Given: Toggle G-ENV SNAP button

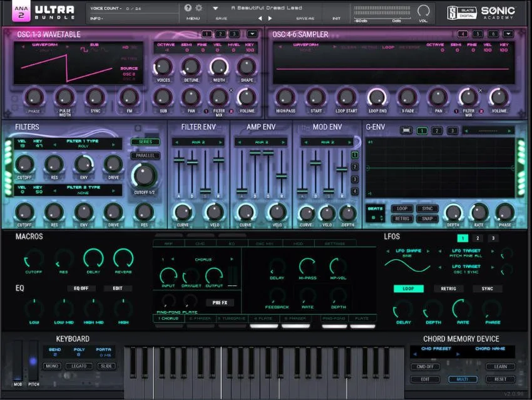Looking at the screenshot, I should click(x=427, y=219).
